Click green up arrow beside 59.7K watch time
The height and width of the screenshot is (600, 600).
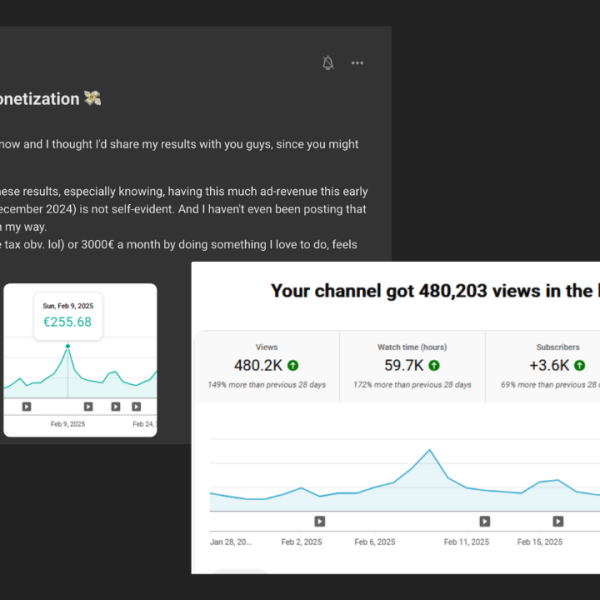click(x=435, y=365)
